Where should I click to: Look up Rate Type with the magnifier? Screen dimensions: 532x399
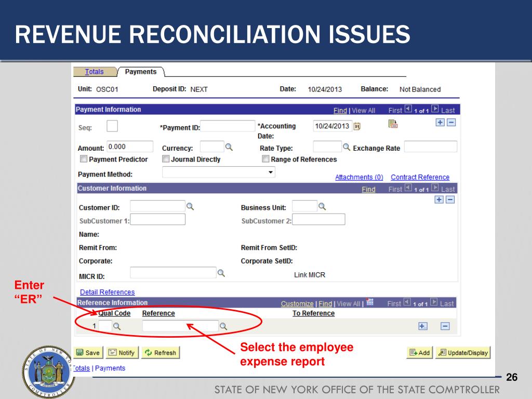pyautogui.click(x=346, y=147)
